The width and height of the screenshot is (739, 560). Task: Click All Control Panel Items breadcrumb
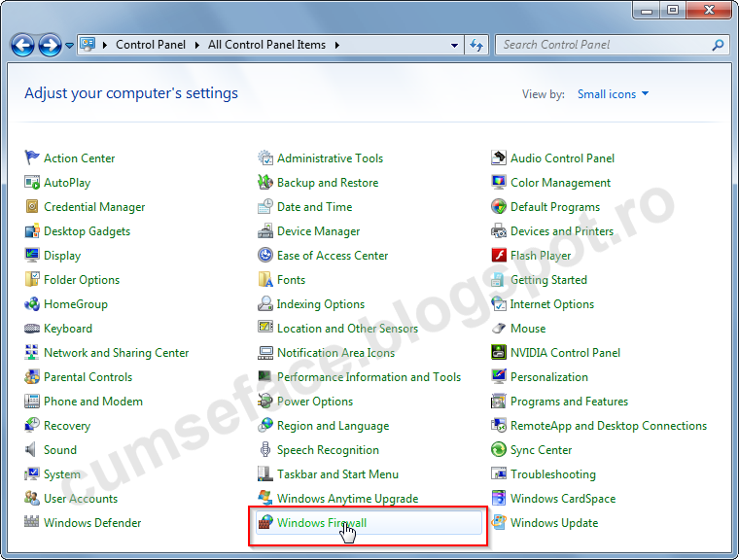[266, 45]
